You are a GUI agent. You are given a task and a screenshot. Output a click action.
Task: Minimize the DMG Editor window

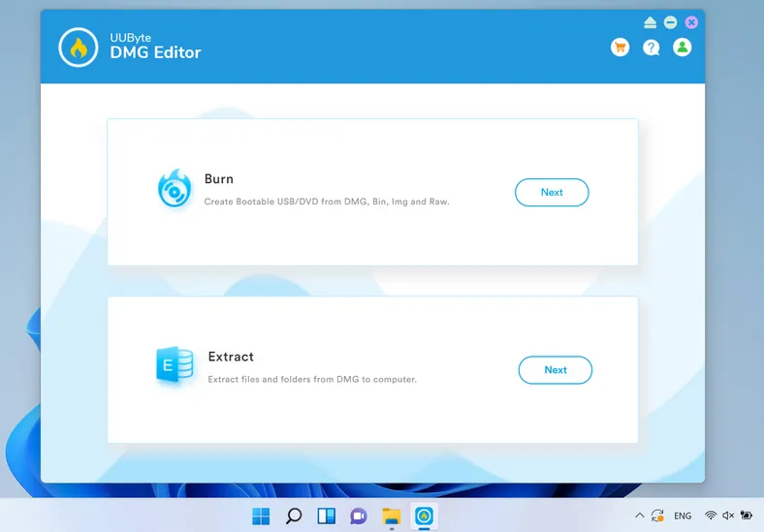671,22
